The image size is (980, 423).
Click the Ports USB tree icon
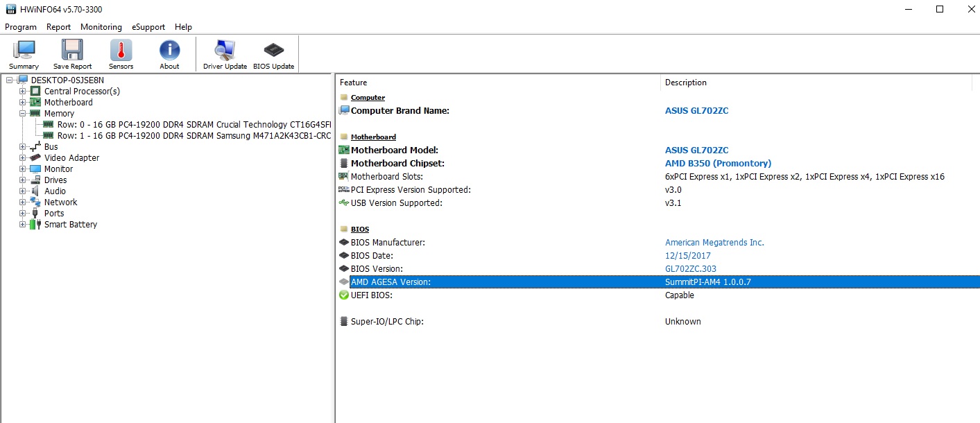click(x=35, y=213)
